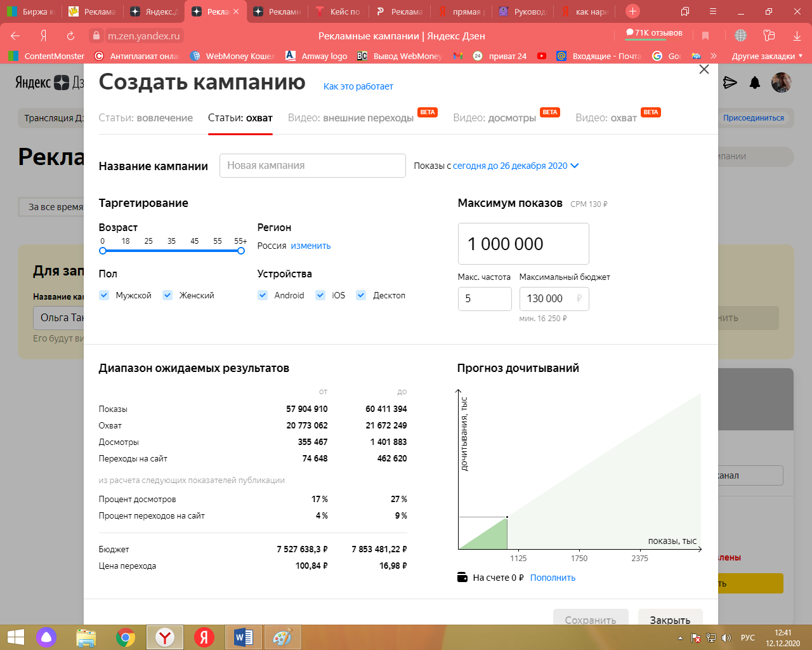Expand Другие закладки bookmarks folder
Image resolution: width=812 pixels, height=650 pixels.
coord(767,56)
